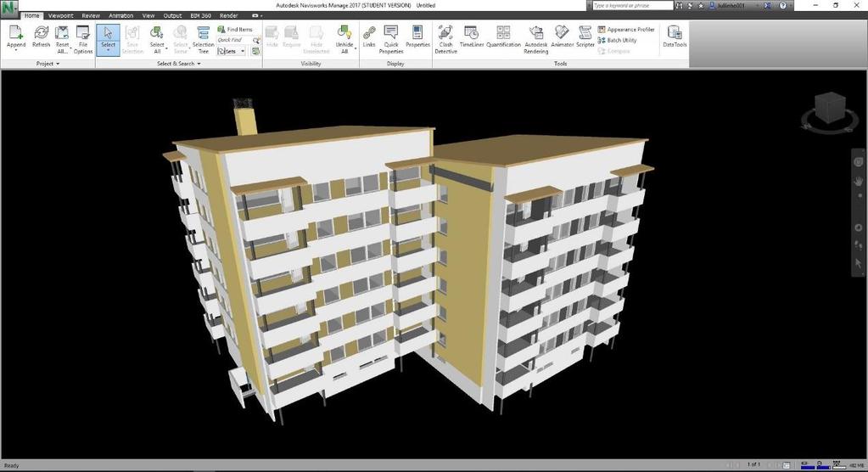The height and width of the screenshot is (472, 868).
Task: Toggle Quick Properties display
Action: click(x=391, y=39)
